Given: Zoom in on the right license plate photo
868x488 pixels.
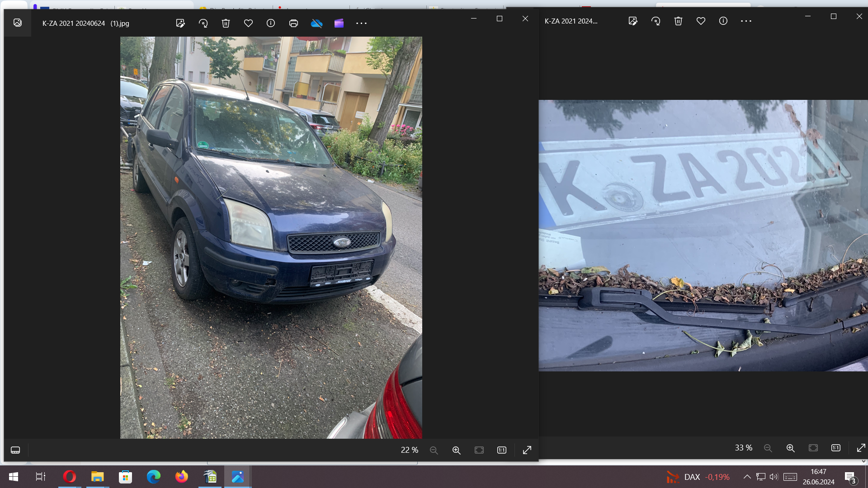Looking at the screenshot, I should [791, 448].
